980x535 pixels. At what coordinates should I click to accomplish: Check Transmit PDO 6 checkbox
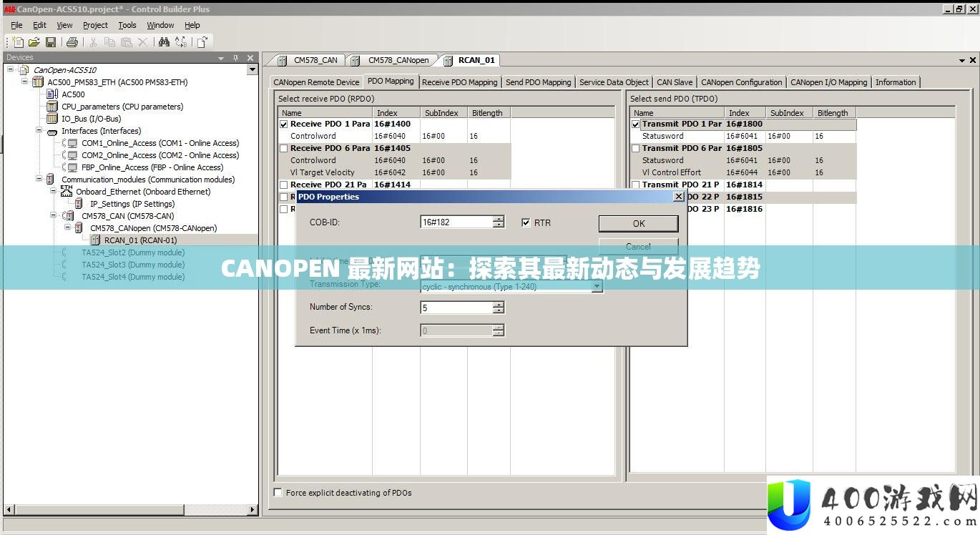[636, 149]
